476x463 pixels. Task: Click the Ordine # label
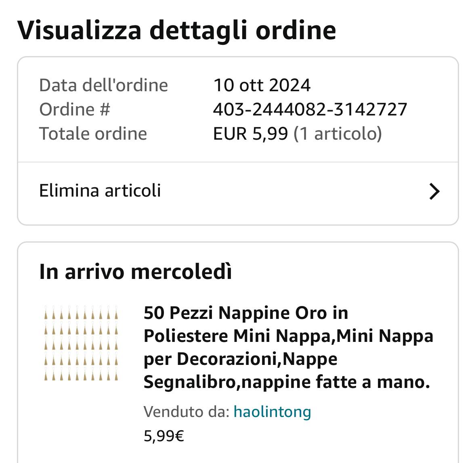[x=75, y=109]
